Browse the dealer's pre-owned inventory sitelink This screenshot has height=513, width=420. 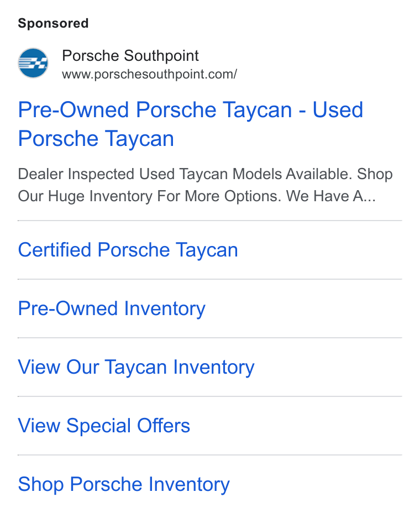point(112,308)
